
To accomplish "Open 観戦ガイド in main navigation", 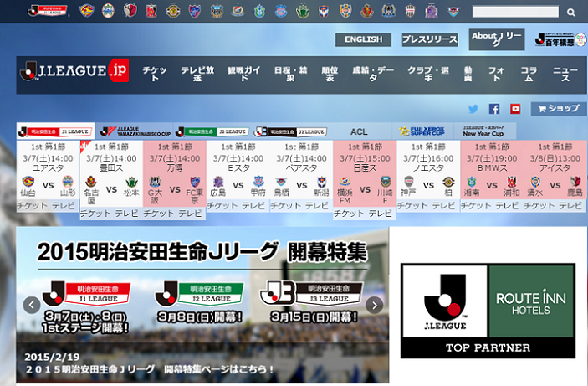I will 243,74.
